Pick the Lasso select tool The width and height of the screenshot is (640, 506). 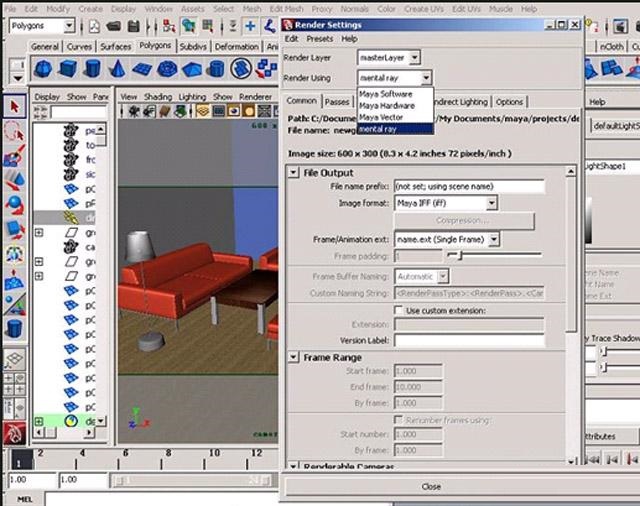15,132
